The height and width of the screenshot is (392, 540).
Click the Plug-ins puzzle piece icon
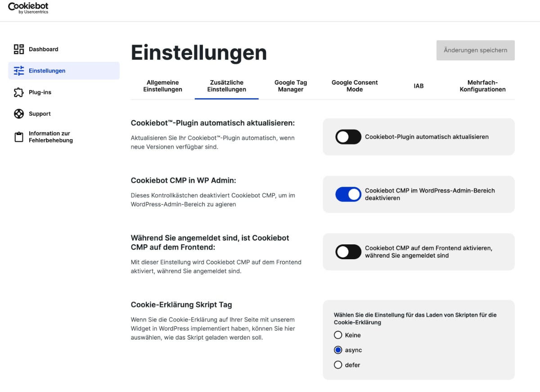coord(19,92)
